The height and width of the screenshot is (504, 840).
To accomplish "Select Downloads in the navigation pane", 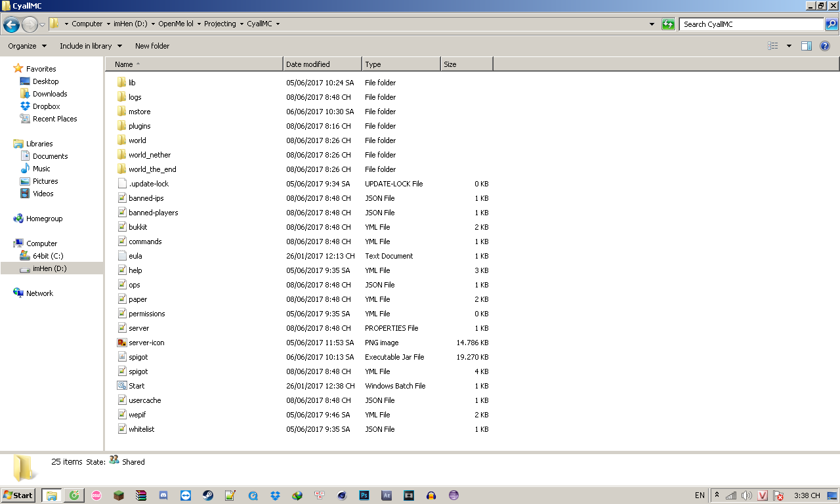I will coord(43,94).
